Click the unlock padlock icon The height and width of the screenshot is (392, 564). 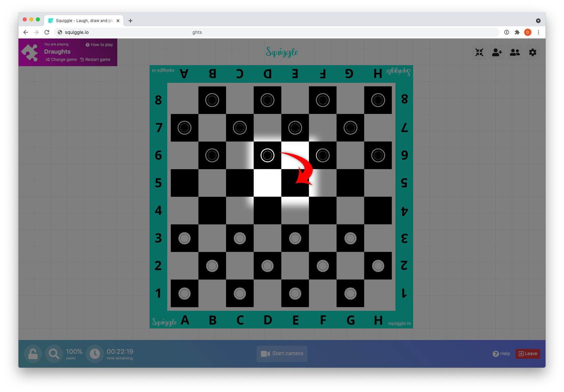(x=33, y=354)
